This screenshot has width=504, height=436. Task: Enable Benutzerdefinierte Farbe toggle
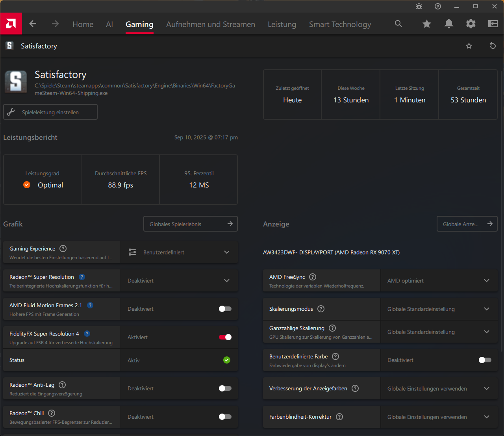point(485,360)
